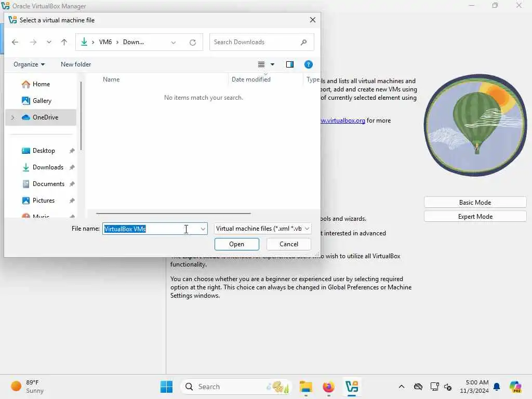Go back with the left arrow button
This screenshot has width=532, height=399.
[x=15, y=42]
